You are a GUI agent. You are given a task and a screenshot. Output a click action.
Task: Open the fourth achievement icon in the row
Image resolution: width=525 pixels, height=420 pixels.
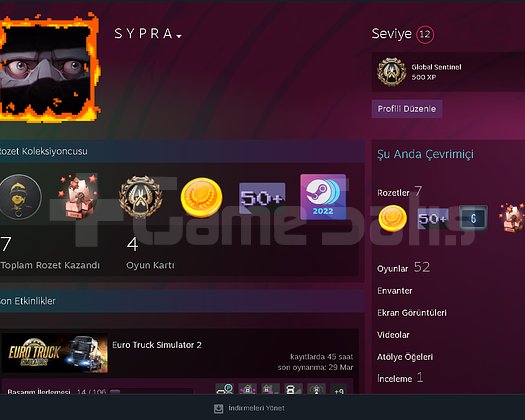click(x=293, y=389)
